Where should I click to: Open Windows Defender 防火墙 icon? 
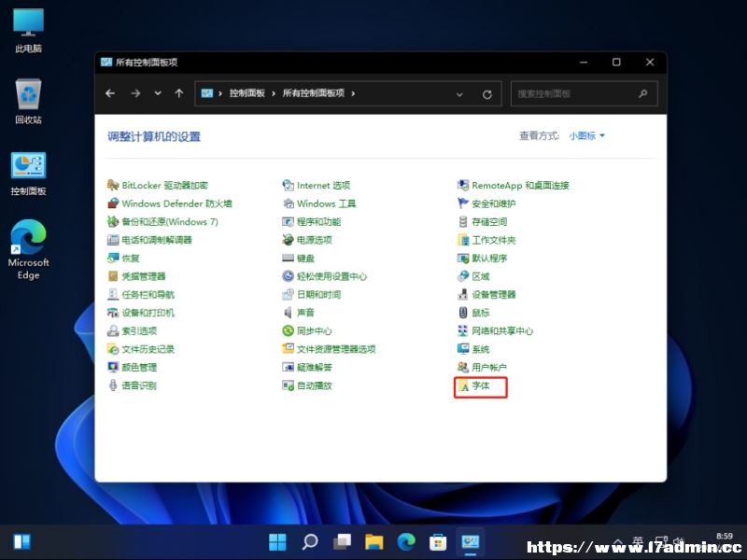click(113, 203)
